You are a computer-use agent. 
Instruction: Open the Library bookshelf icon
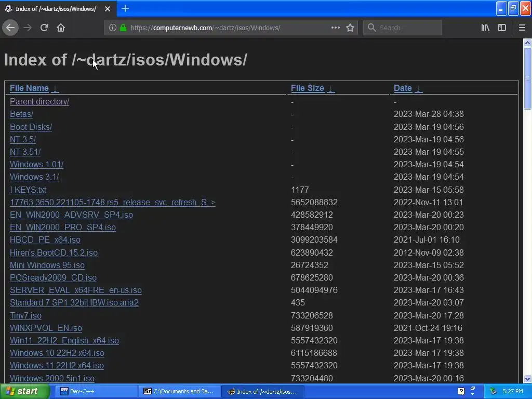tap(485, 28)
